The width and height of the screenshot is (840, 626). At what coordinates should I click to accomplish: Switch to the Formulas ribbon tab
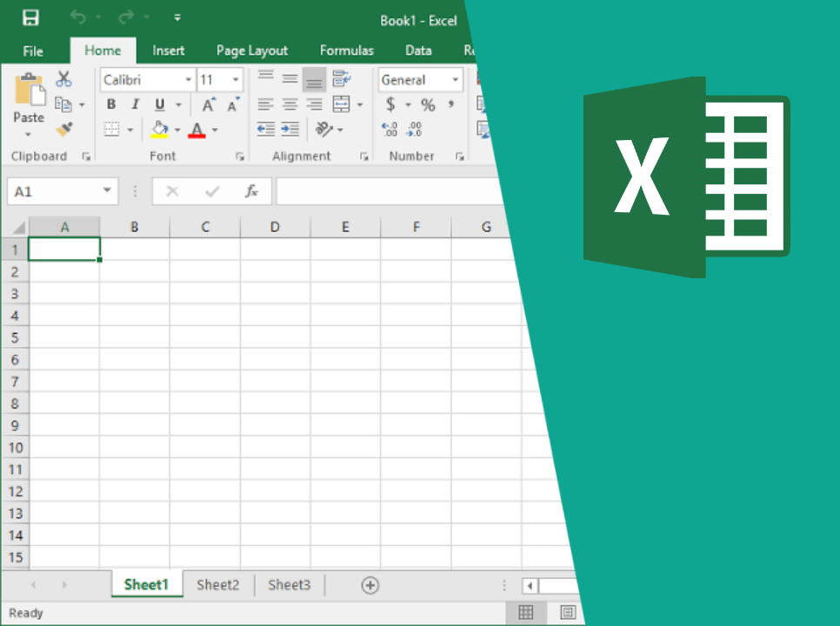[x=346, y=50]
